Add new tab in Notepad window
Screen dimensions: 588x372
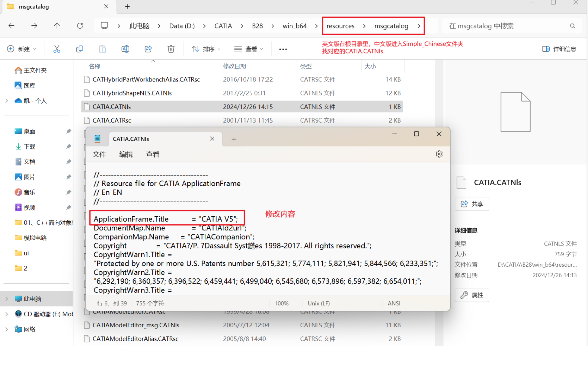tap(234, 139)
